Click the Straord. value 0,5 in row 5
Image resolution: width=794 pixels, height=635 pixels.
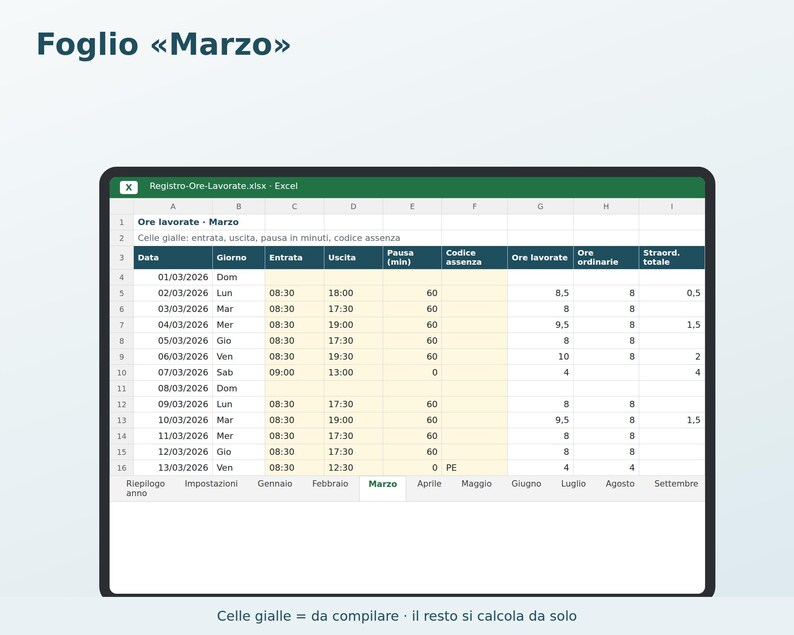coord(672,293)
